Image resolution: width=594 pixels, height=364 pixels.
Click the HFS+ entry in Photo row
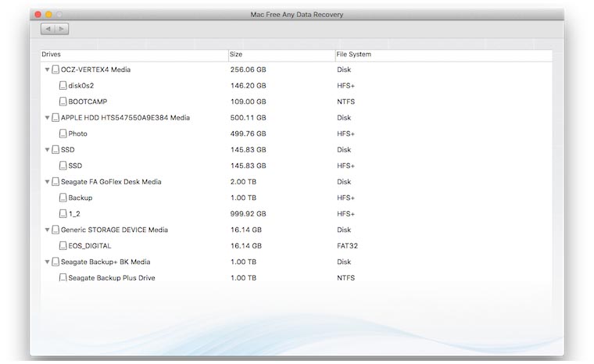pos(346,134)
